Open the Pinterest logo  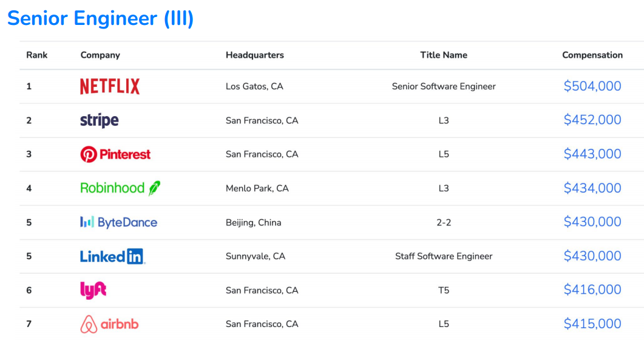click(115, 154)
